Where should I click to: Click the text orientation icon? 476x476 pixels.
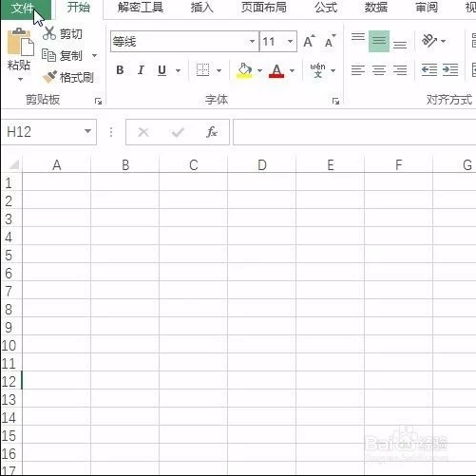coord(429,41)
